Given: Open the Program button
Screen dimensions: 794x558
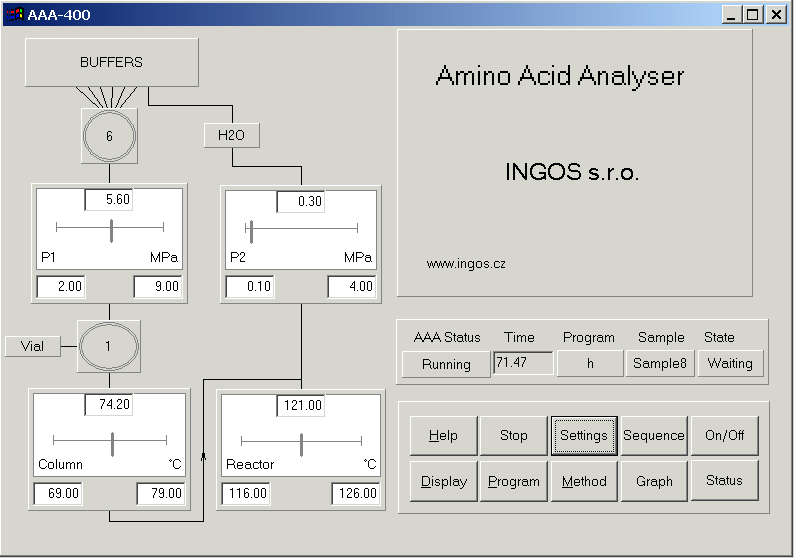Looking at the screenshot, I should coord(513,481).
